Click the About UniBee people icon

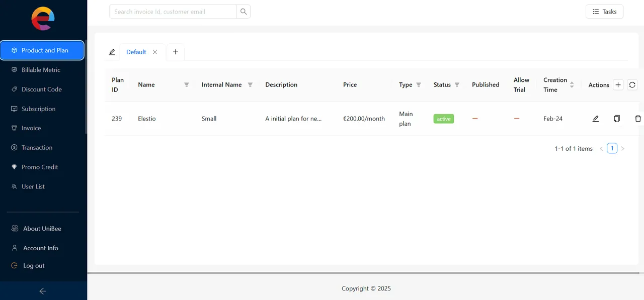coord(15,229)
